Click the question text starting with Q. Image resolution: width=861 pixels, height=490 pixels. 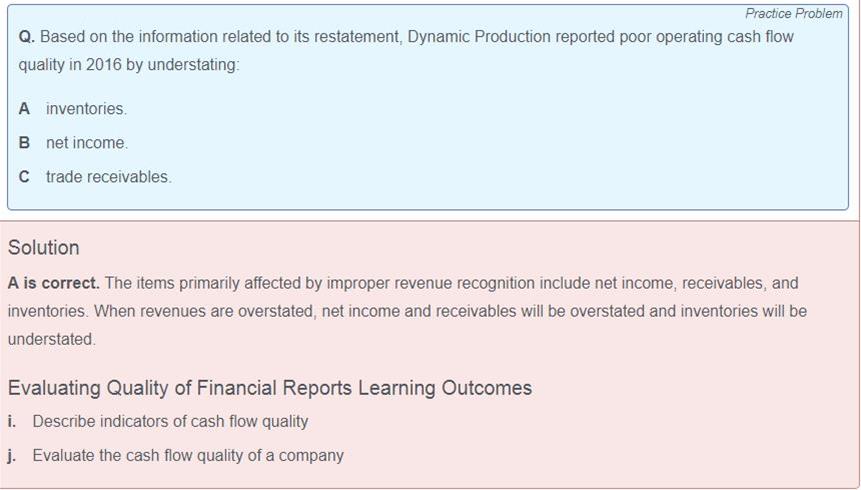[x=406, y=51]
